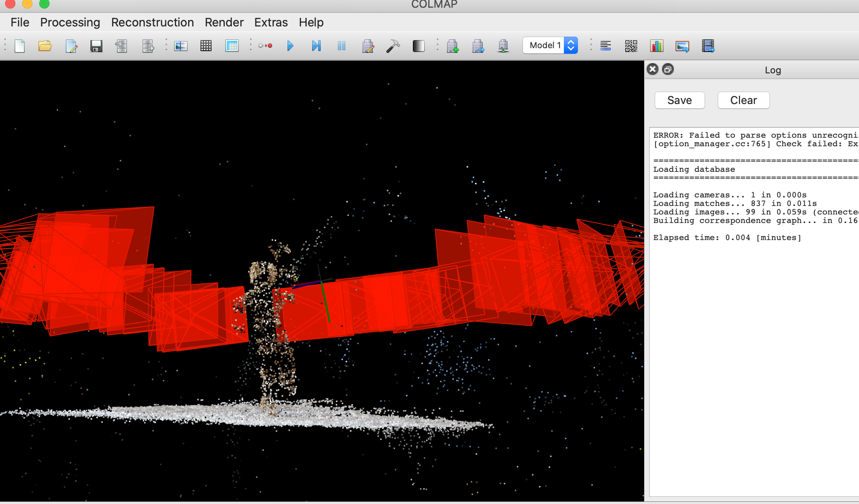859x504 pixels.
Task: Click the save project icon
Action: 96,46
